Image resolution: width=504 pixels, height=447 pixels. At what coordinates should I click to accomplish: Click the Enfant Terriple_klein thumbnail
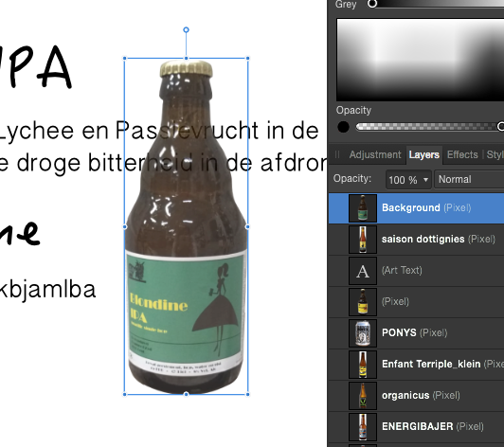(x=363, y=364)
